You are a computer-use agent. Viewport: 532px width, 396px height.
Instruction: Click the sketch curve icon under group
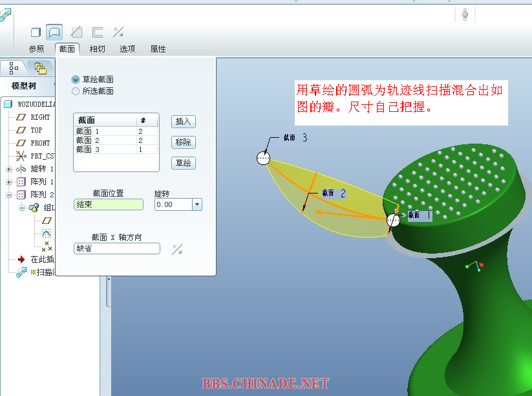point(47,234)
